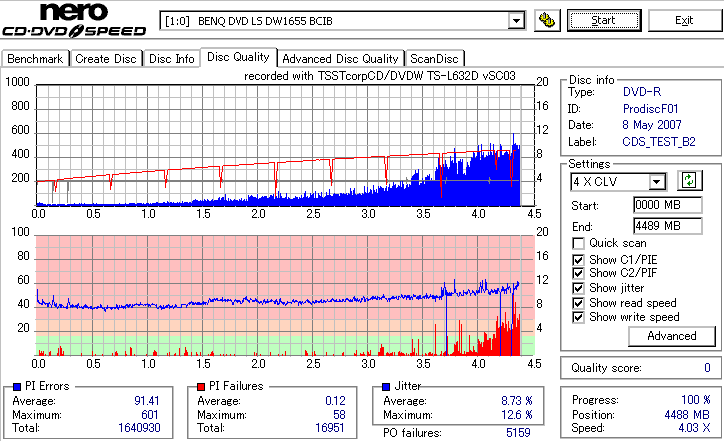Click the recorded with TSSTcorp text
This screenshot has width=724, height=441.
coord(380,76)
